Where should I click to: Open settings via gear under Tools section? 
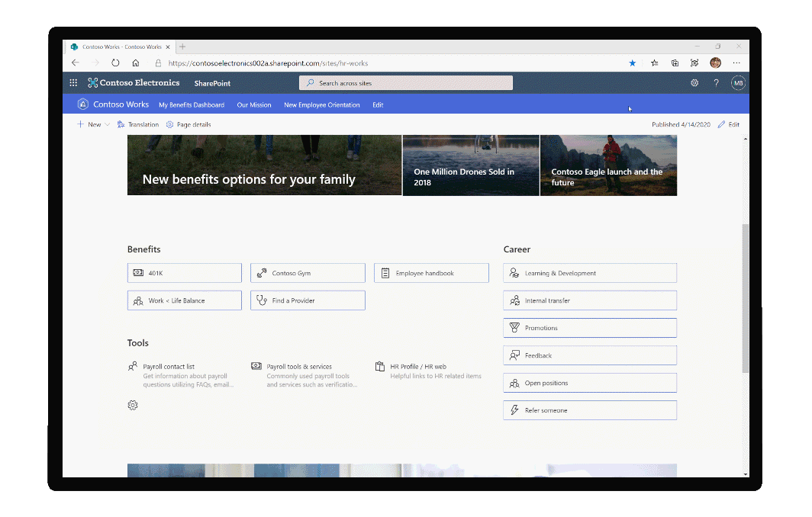coord(133,405)
